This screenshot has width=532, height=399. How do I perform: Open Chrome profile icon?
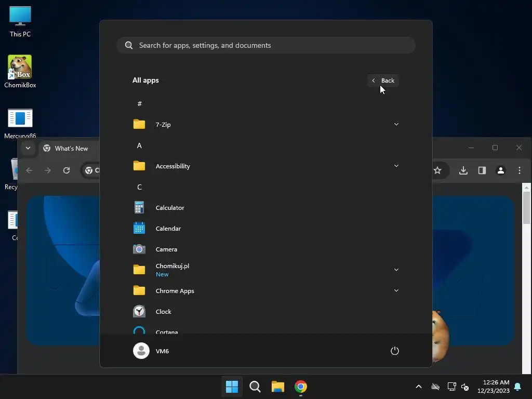coord(501,170)
